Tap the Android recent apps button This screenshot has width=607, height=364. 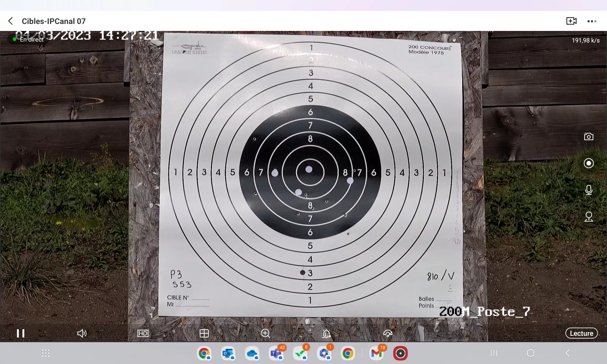(x=494, y=353)
